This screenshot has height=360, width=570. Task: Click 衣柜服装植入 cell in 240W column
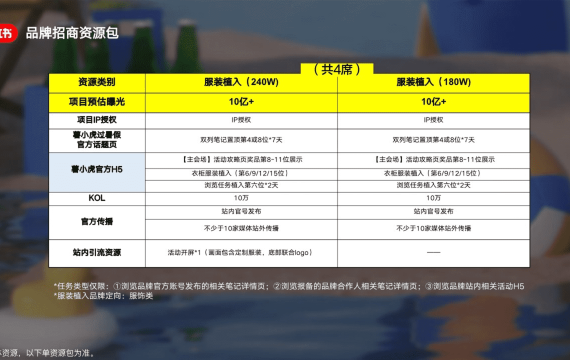(x=241, y=173)
